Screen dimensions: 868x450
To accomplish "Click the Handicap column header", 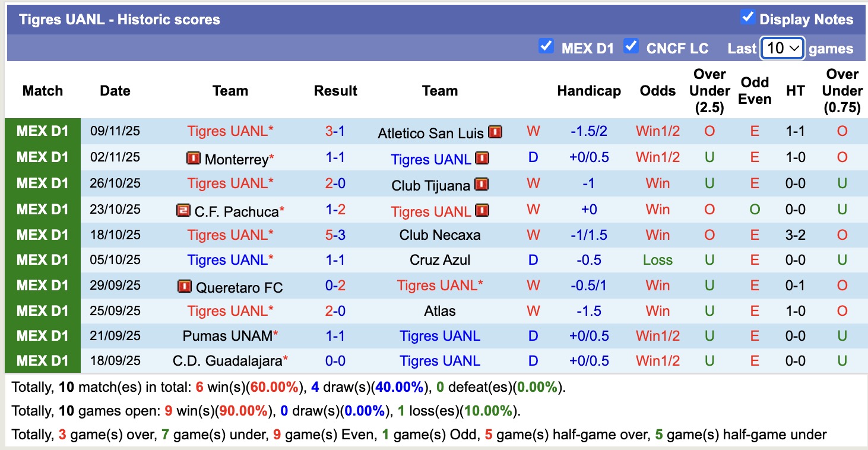I will click(588, 91).
